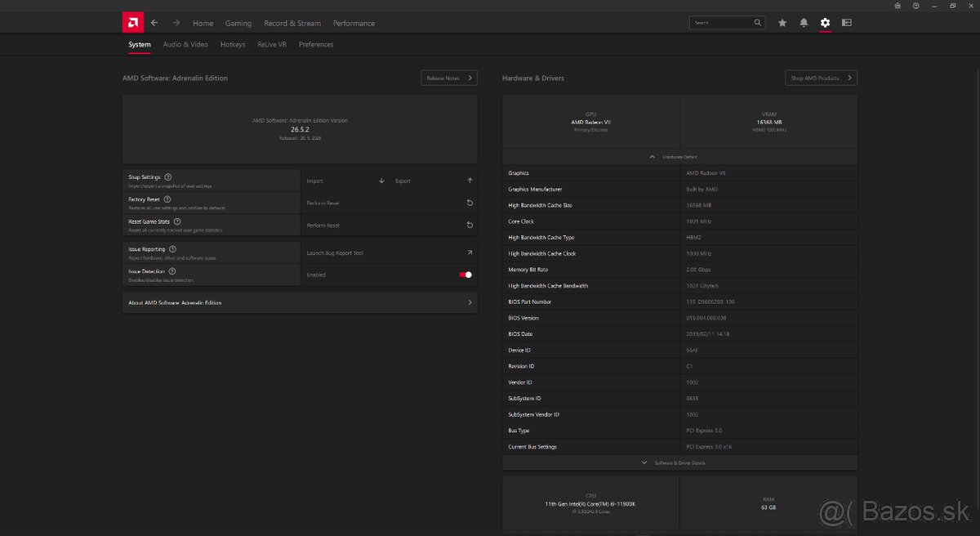
Task: Switch to the Hotkeys tab
Action: pos(233,45)
